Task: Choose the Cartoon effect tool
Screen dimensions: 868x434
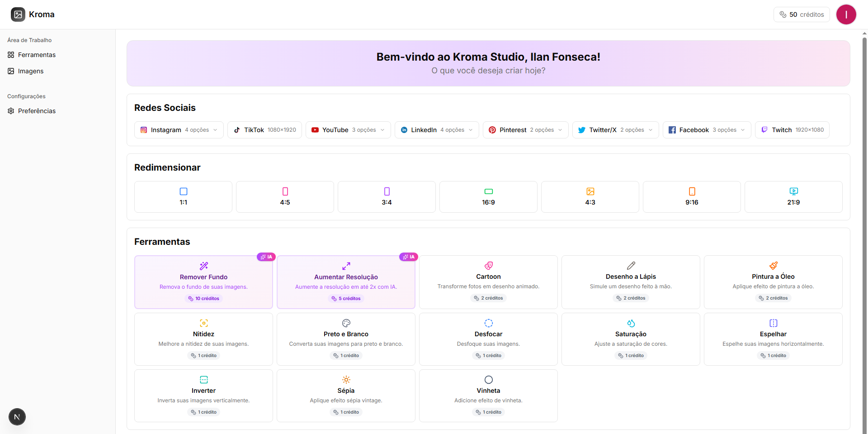Action: 488,281
